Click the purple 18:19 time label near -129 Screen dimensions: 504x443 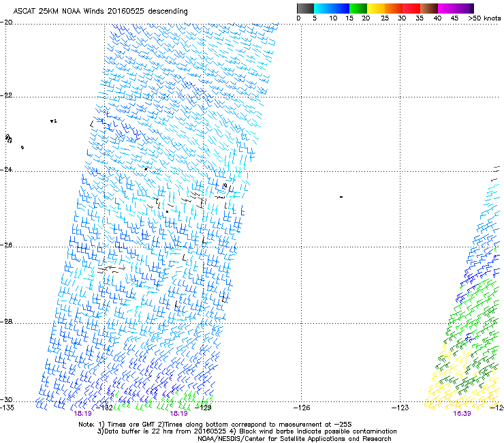(x=178, y=414)
